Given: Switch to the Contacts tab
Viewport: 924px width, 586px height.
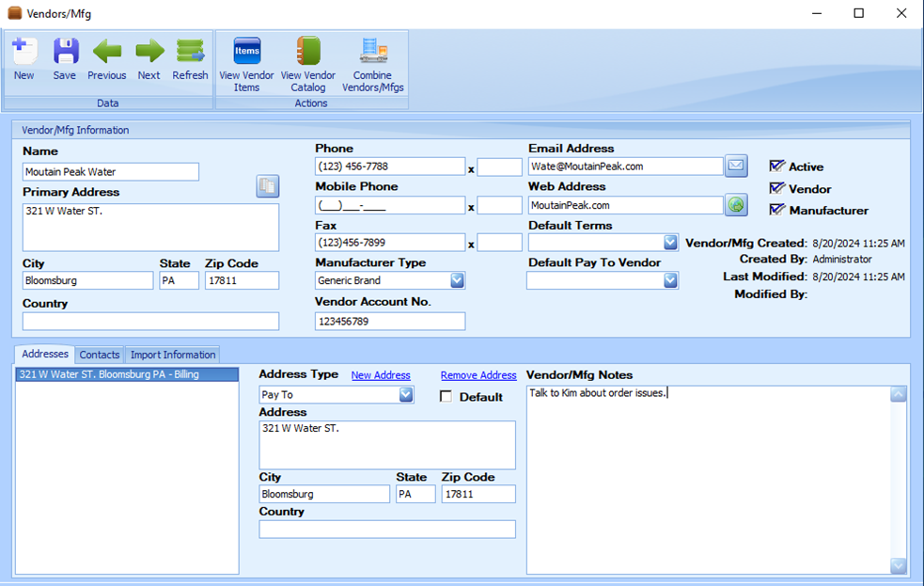Looking at the screenshot, I should [x=100, y=355].
